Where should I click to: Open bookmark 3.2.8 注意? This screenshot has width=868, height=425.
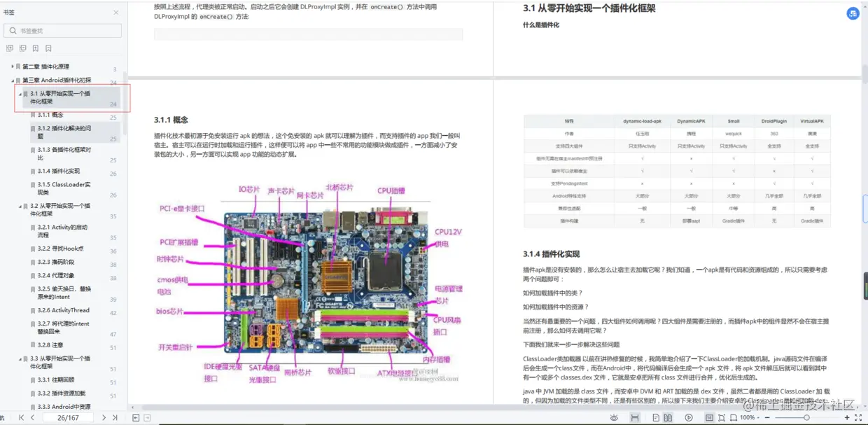point(50,345)
